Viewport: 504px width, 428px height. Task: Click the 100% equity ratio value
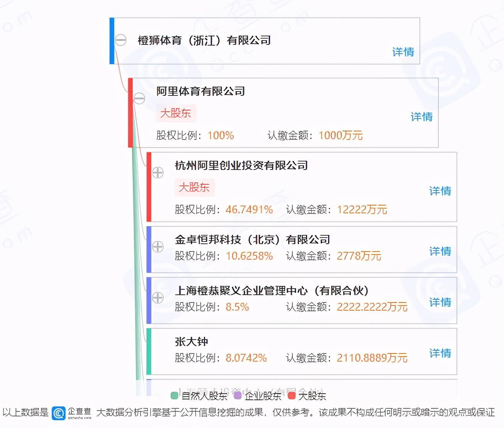coord(221,135)
